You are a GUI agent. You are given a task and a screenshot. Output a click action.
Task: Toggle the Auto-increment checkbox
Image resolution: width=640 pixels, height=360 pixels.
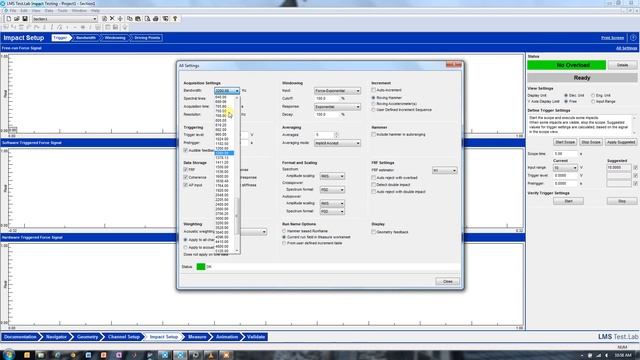click(x=373, y=90)
